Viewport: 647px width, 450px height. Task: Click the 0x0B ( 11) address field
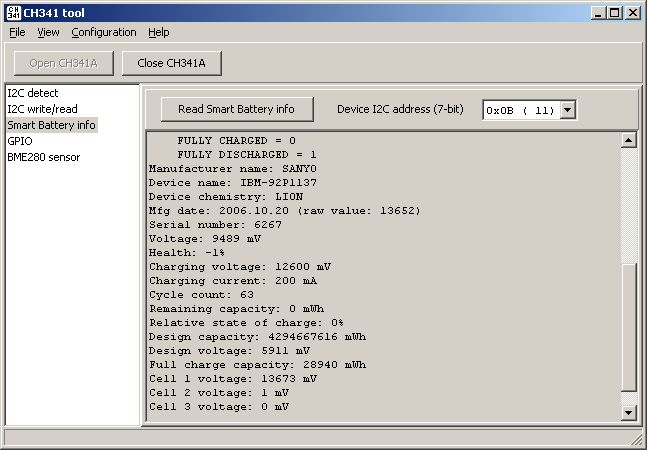tap(522, 110)
